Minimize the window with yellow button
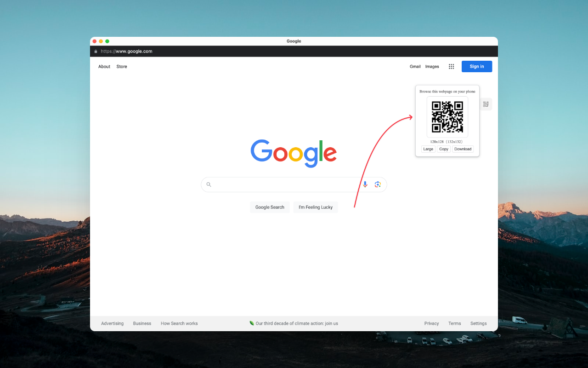This screenshot has height=368, width=588. 101,41
